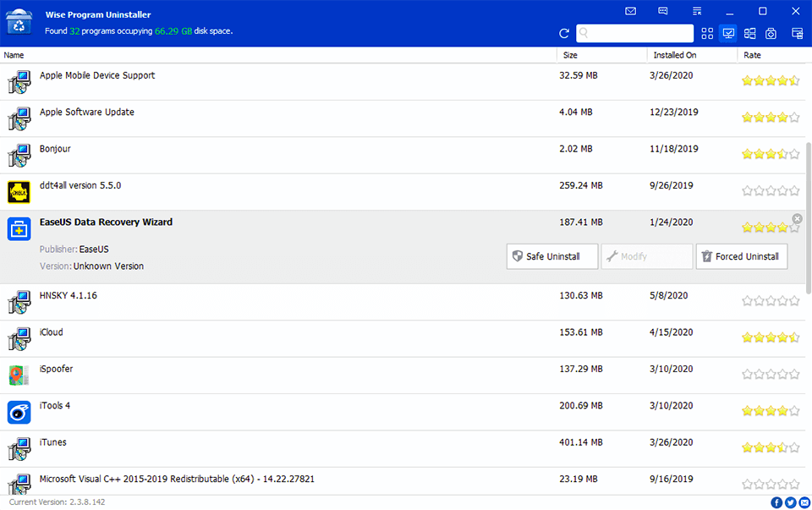Open Facebook link in status bar
The image size is (812, 510).
click(776, 502)
